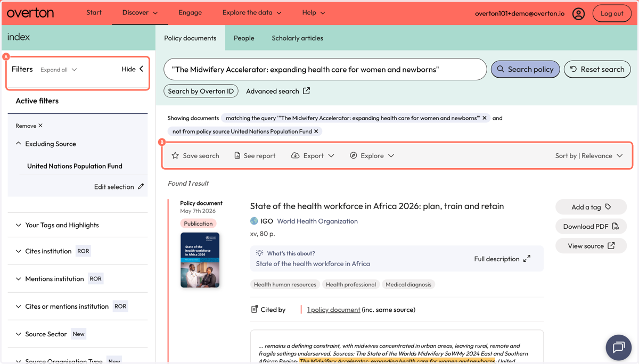Open the Sort by Relevance dropdown

pyautogui.click(x=588, y=156)
